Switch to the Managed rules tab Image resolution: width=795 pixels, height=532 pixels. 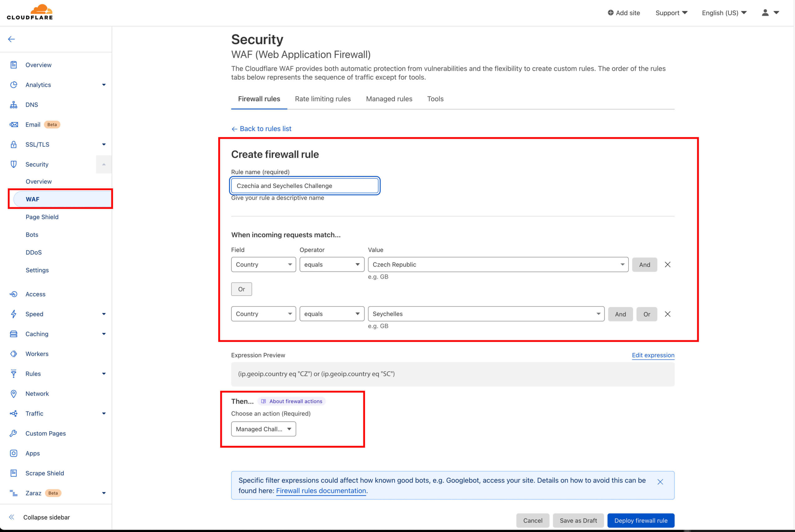(x=388, y=99)
